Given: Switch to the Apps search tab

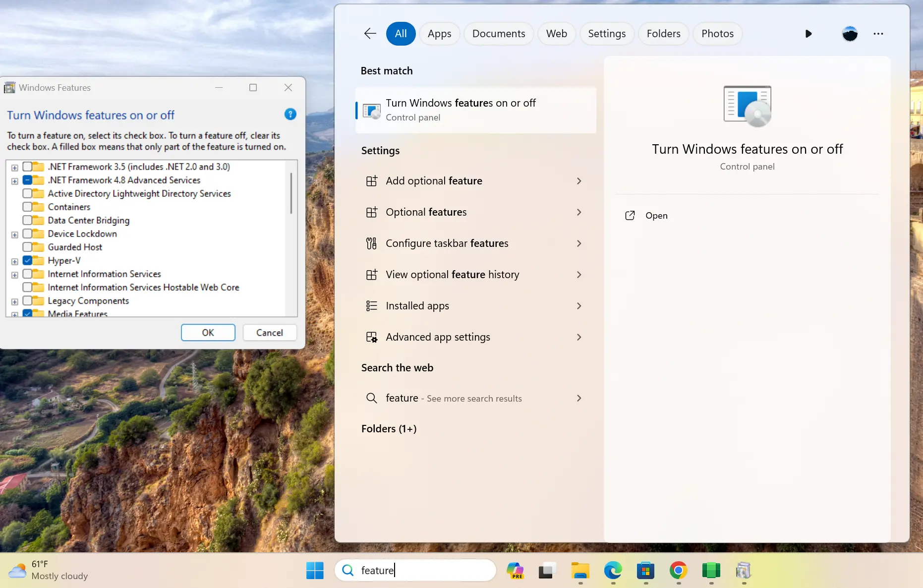Looking at the screenshot, I should tap(439, 33).
